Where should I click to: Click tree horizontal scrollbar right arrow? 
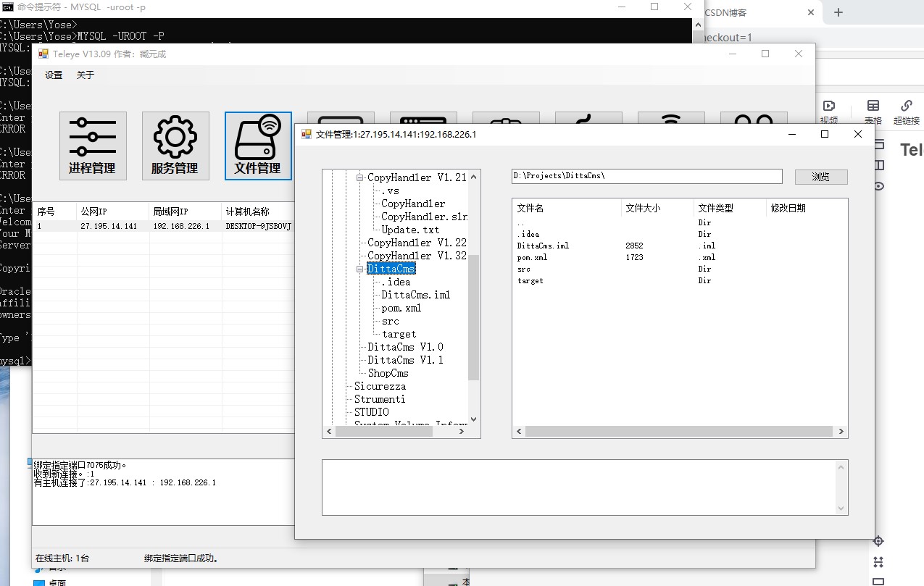point(462,432)
